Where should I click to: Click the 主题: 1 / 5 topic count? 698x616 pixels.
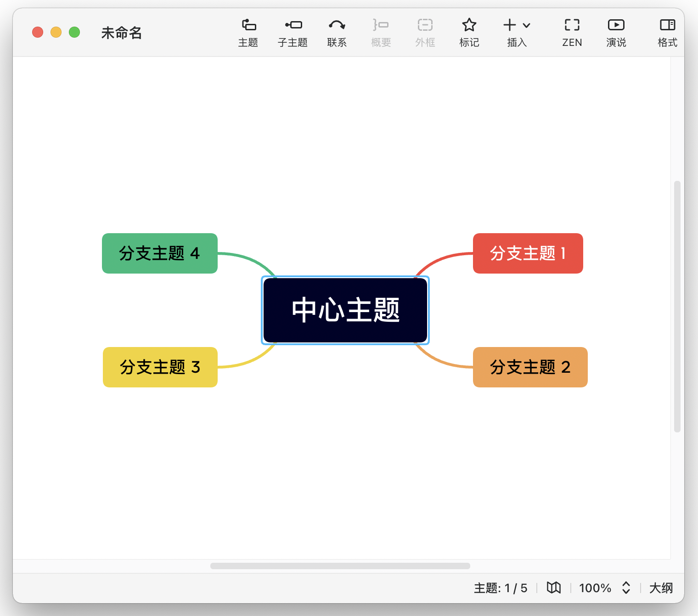coord(501,588)
